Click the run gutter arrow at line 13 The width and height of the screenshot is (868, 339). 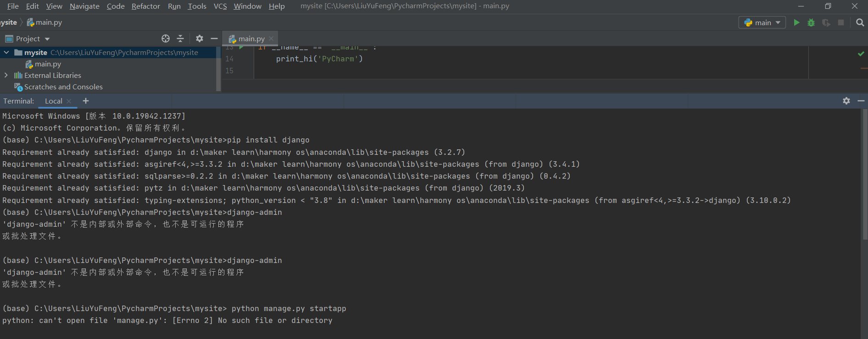click(x=241, y=47)
